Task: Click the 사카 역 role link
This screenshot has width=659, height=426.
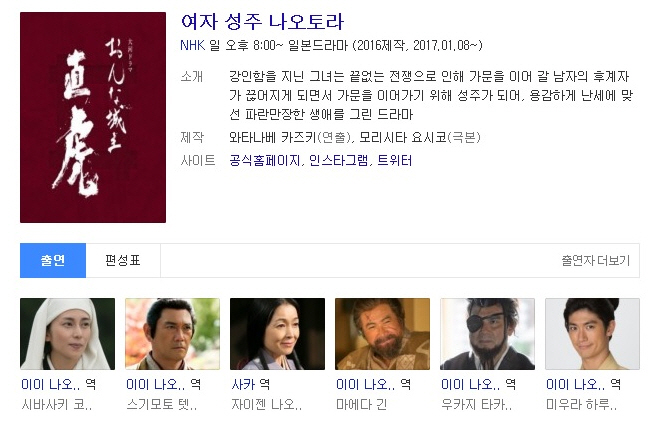Action: 250,384
